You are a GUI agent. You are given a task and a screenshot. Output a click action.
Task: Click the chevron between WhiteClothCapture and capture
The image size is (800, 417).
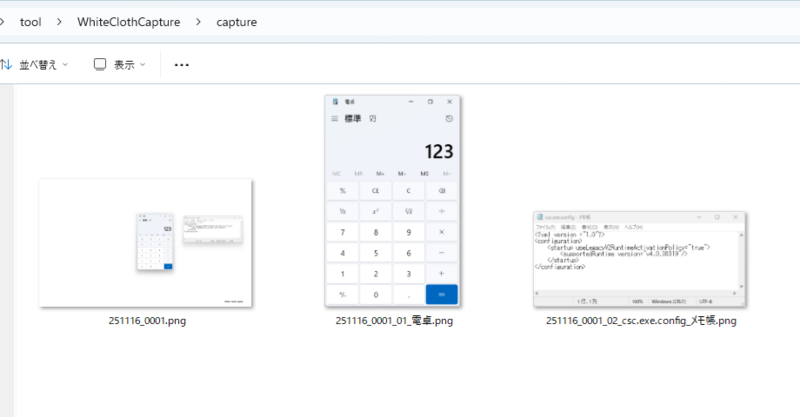click(199, 22)
